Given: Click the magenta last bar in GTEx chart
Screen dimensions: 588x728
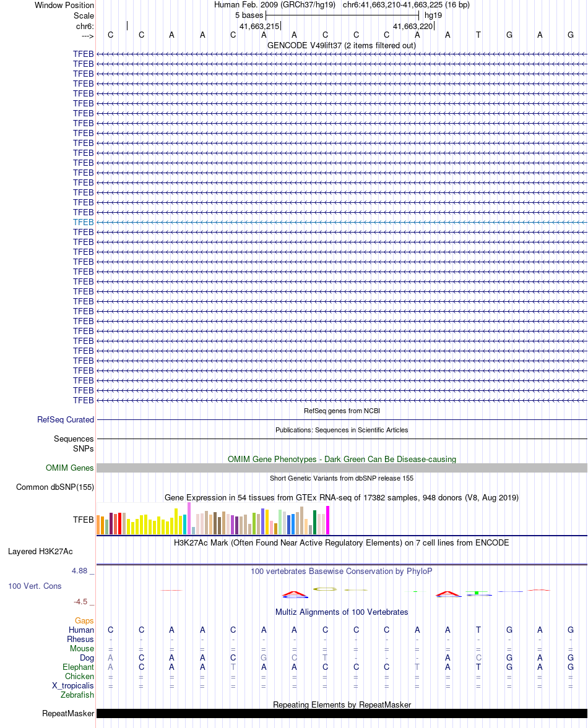Looking at the screenshot, I should pos(327,520).
